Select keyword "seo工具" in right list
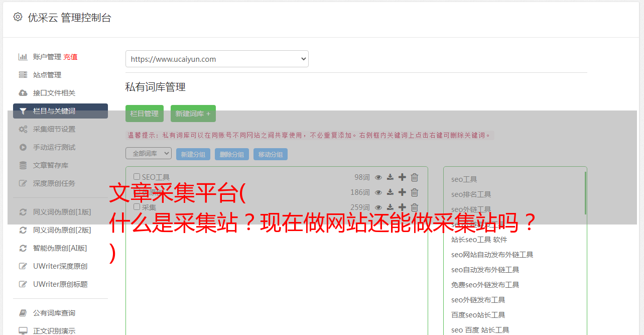Image resolution: width=644 pixels, height=335 pixels. click(x=464, y=179)
